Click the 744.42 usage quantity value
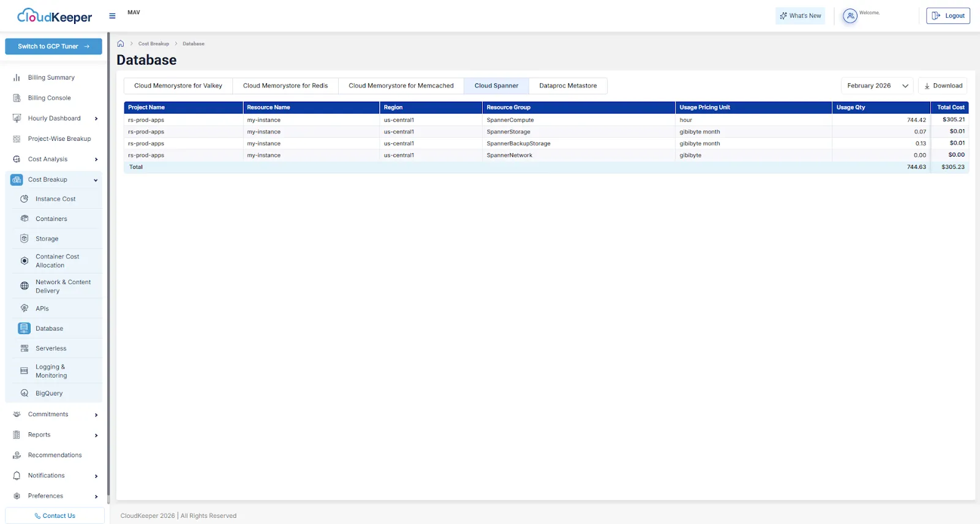This screenshot has width=980, height=524. point(916,120)
